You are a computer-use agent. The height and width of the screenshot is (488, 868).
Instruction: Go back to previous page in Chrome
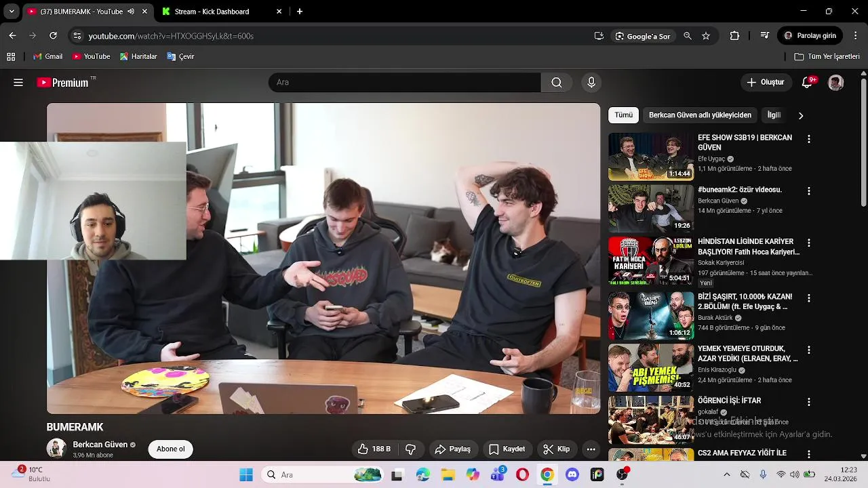point(12,35)
